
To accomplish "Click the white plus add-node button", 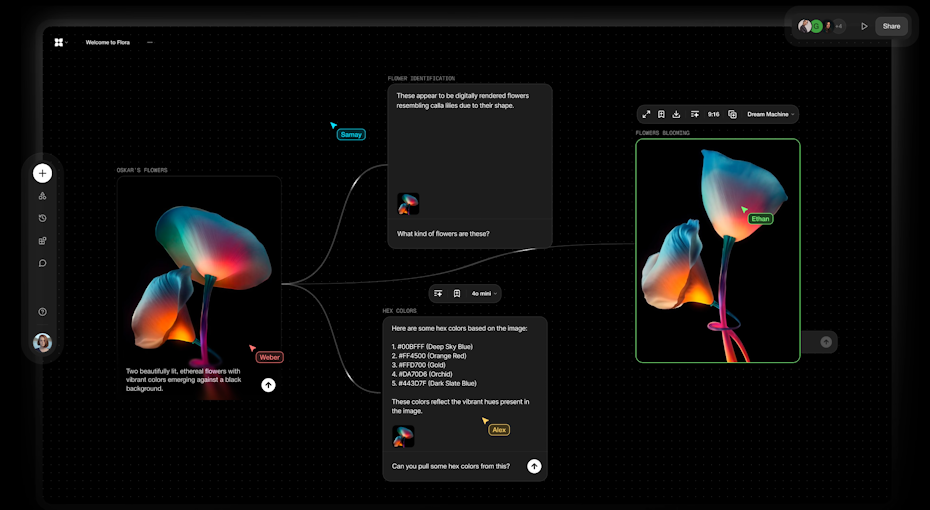I will point(42,173).
